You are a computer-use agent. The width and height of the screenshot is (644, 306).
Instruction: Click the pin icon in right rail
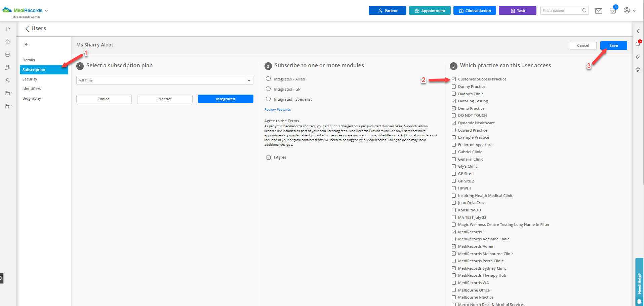point(638,57)
